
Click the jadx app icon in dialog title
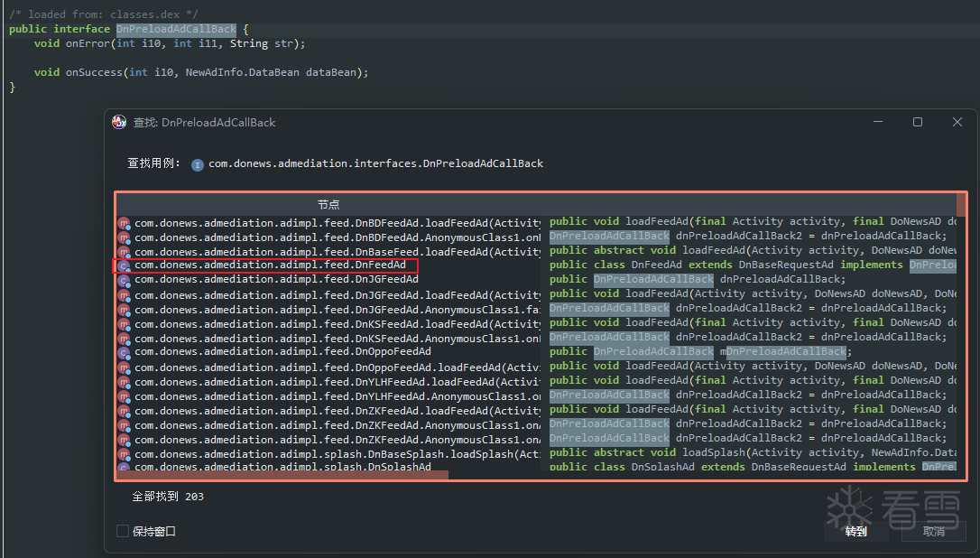pyautogui.click(x=119, y=122)
